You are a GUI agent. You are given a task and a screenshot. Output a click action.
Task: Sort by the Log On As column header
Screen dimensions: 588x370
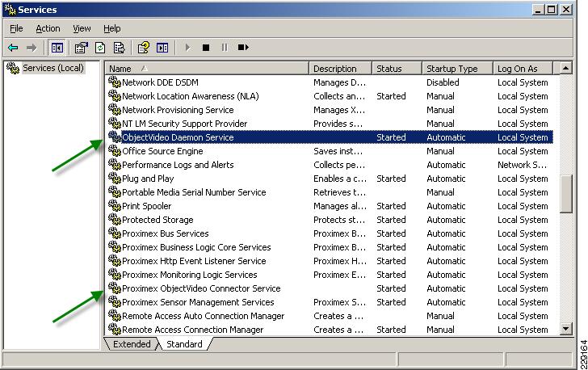click(x=523, y=69)
